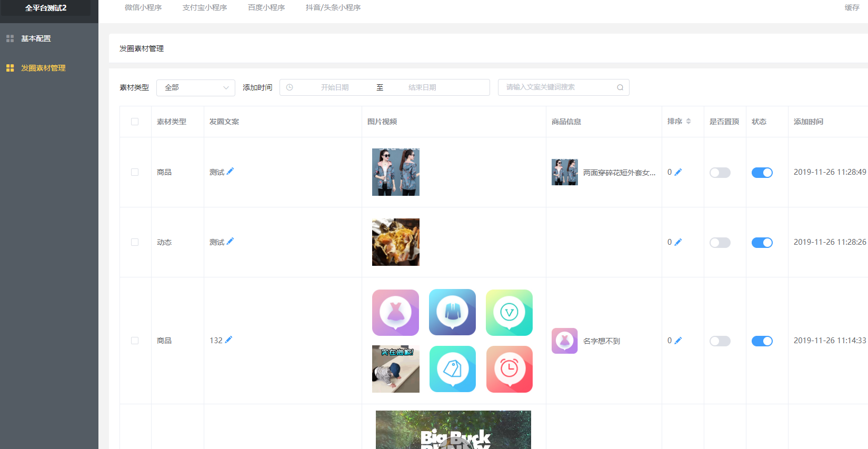Open the 素材类型 dropdown showing 全部
Screen dimensions: 868x449
[x=196, y=87]
